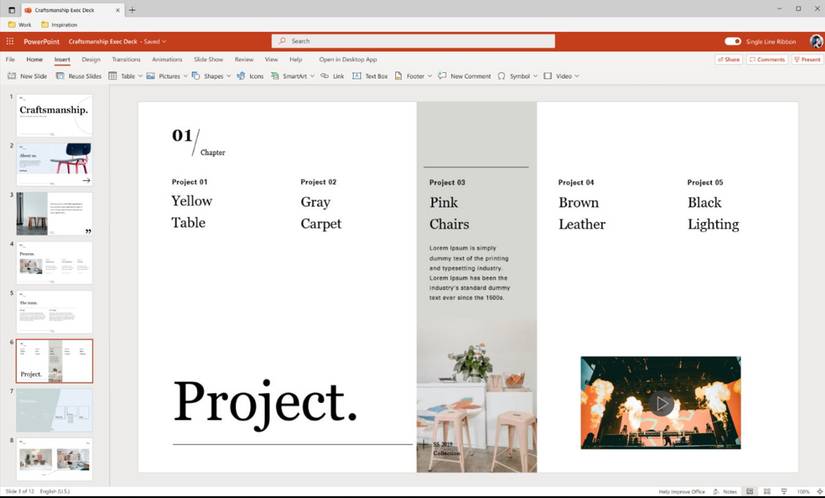Screen dimensions: 825x498
Task: Click the Icons insert button
Action: (x=250, y=76)
